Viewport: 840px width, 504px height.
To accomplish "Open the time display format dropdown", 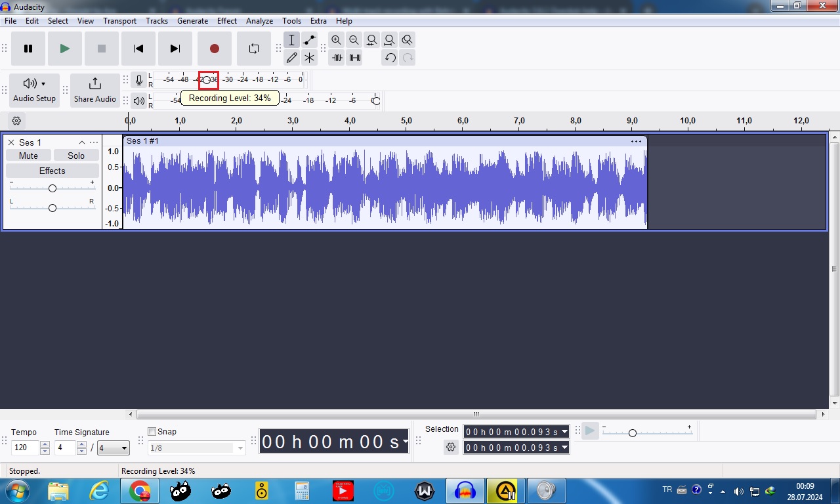I will pos(406,442).
